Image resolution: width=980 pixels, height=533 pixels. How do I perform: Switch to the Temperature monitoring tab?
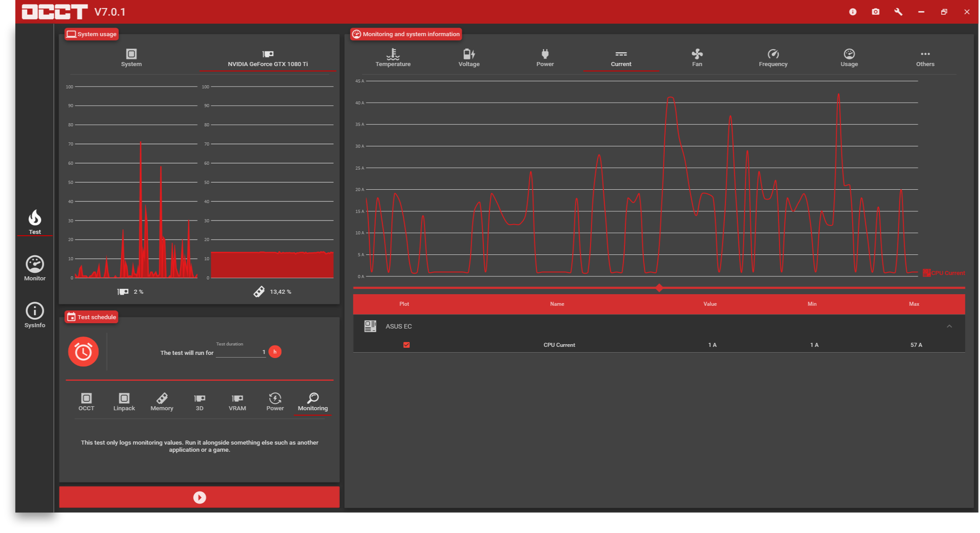(x=393, y=58)
